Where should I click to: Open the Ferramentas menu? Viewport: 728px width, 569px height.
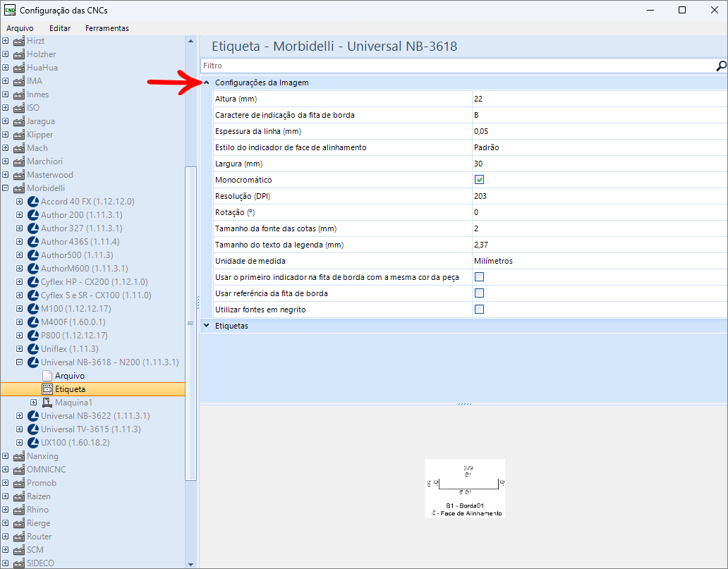coord(107,28)
